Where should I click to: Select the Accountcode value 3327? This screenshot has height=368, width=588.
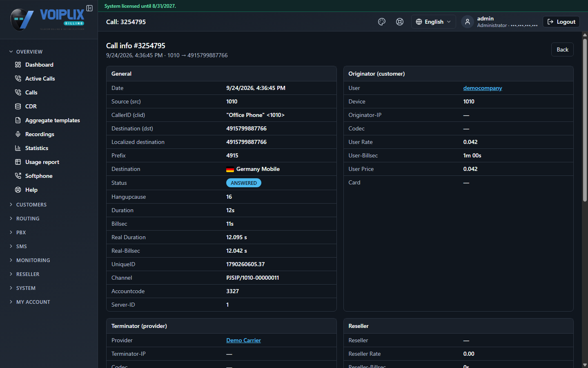(x=232, y=291)
